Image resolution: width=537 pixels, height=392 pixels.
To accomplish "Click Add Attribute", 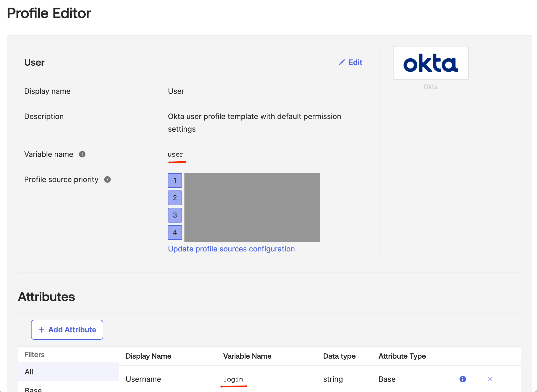I will 67,329.
